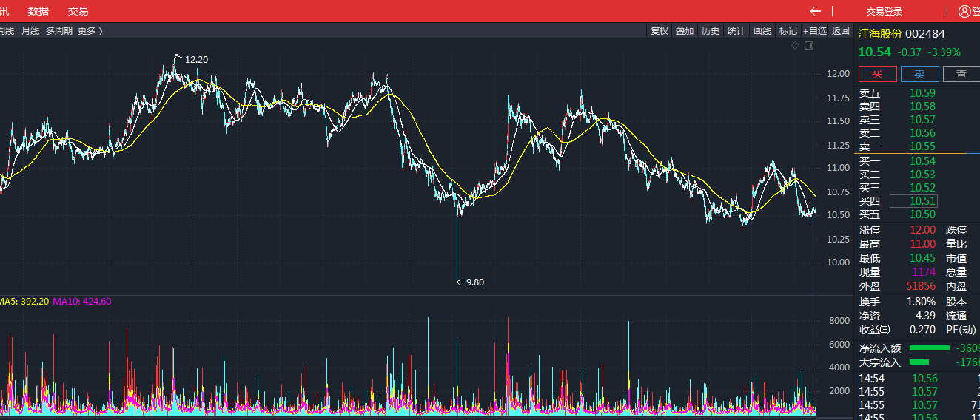Click the 最低 value 10.45
This screenshot has width=980, height=420.
click(x=923, y=258)
